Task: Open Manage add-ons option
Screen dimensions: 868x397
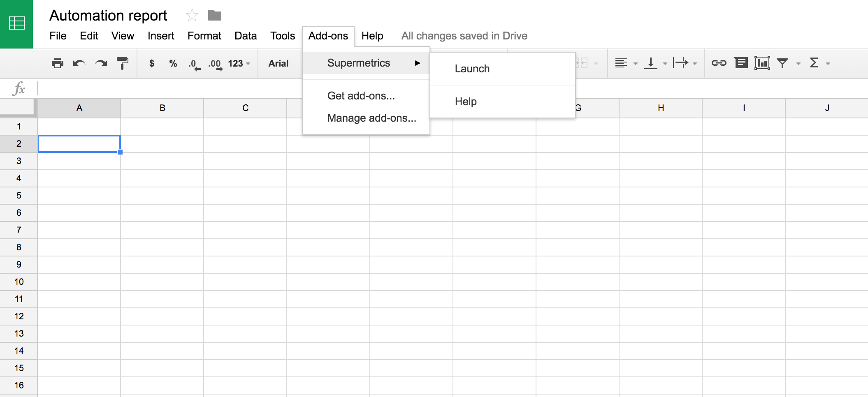Action: pos(371,118)
